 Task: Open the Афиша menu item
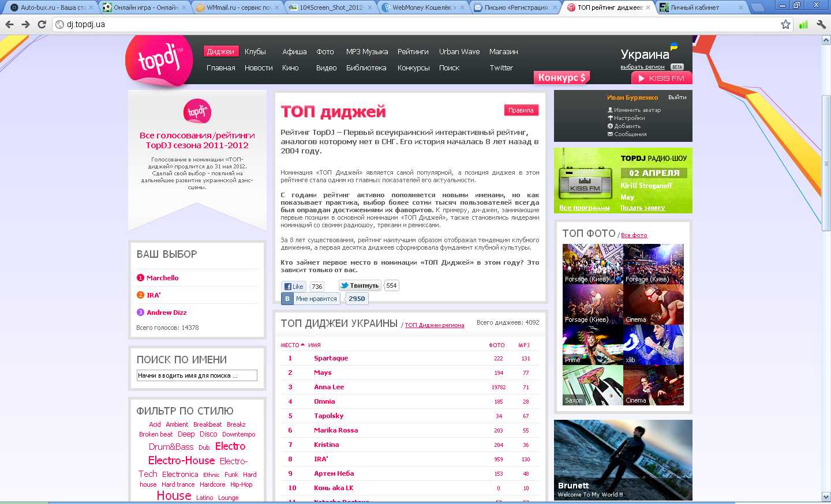tap(294, 51)
